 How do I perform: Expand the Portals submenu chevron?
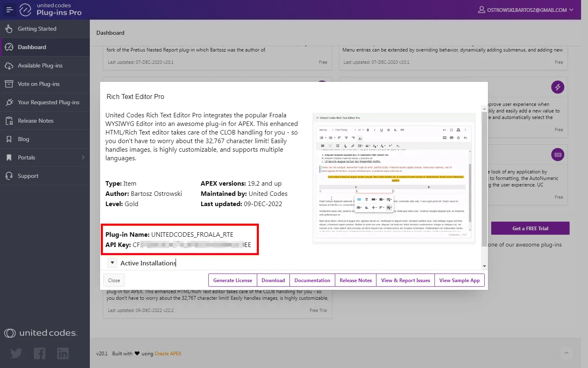pyautogui.click(x=83, y=157)
